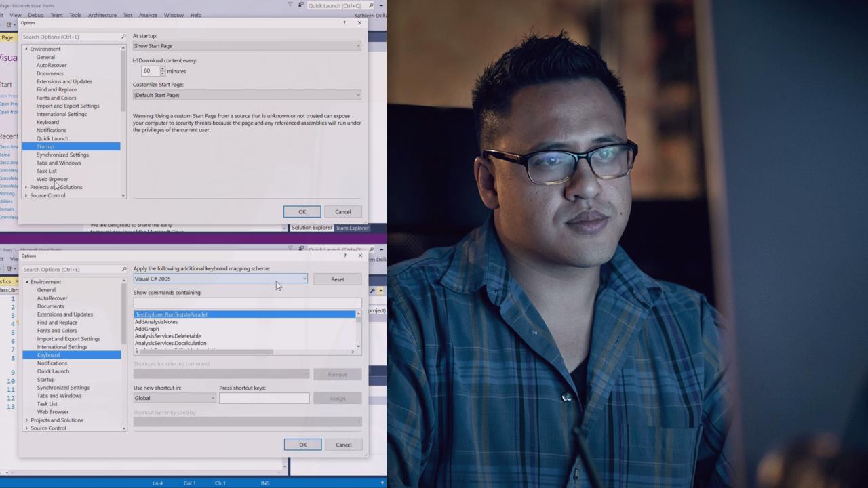Expand the Source Control node
The width and height of the screenshot is (868, 488).
26,195
